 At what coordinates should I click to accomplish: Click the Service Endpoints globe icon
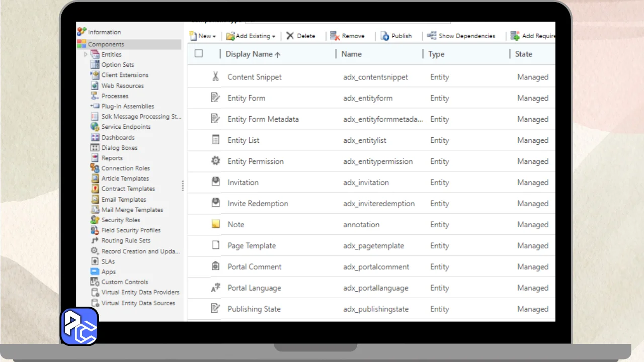coord(95,127)
